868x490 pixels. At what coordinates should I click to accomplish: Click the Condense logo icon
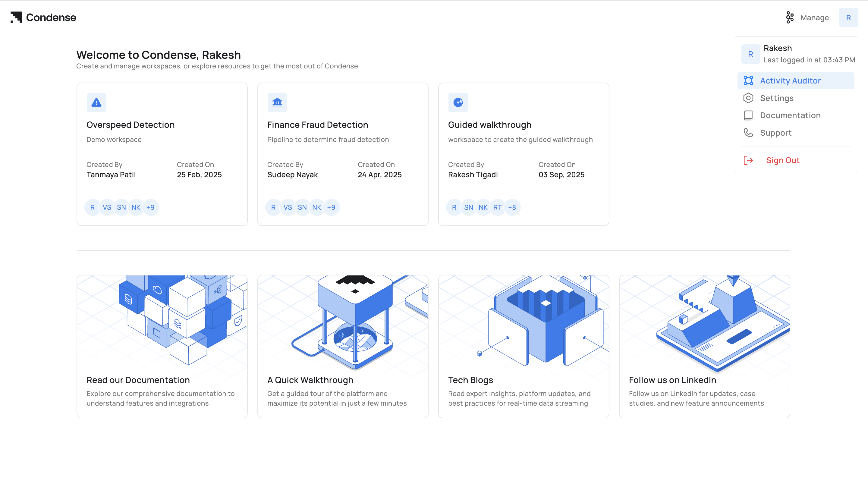(16, 17)
